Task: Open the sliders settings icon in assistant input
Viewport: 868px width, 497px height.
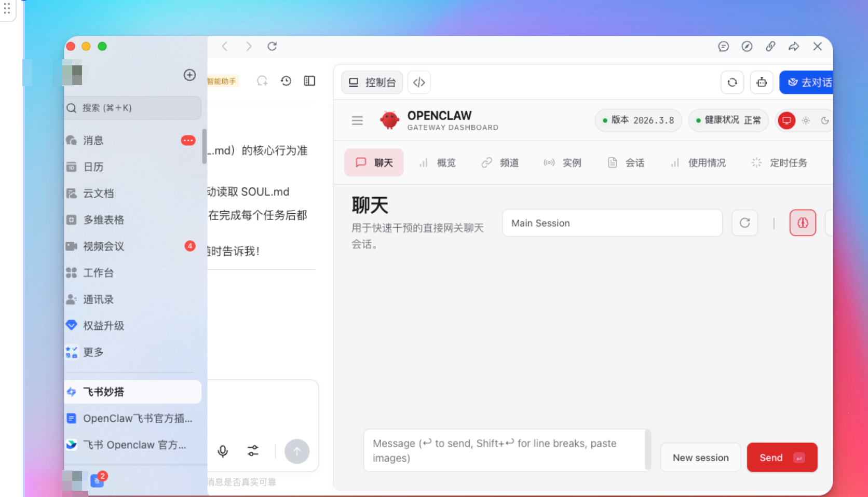Action: [x=253, y=451]
